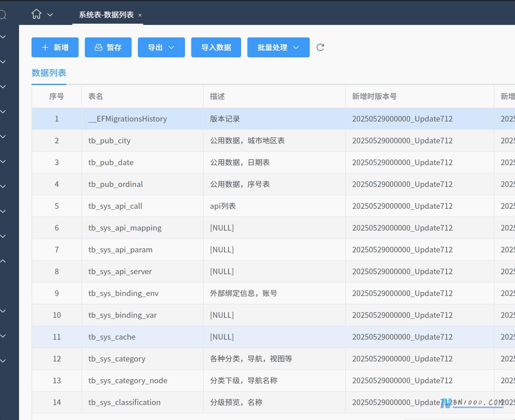Viewport: 515px width, 420px height.
Task: Select the tb_sys_category cell
Action: pyautogui.click(x=143, y=359)
